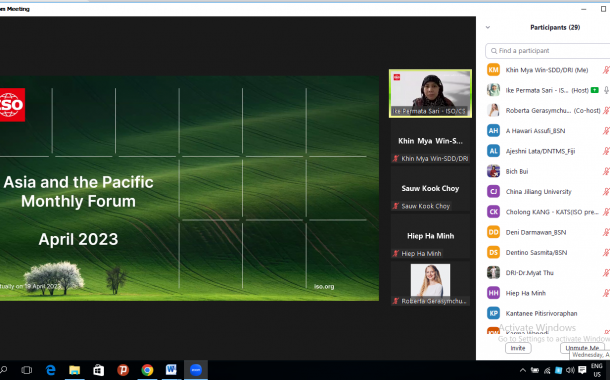The image size is (610, 380).
Task: Click the microphone icon for Ike Permata Sari in list
Action: (606, 90)
